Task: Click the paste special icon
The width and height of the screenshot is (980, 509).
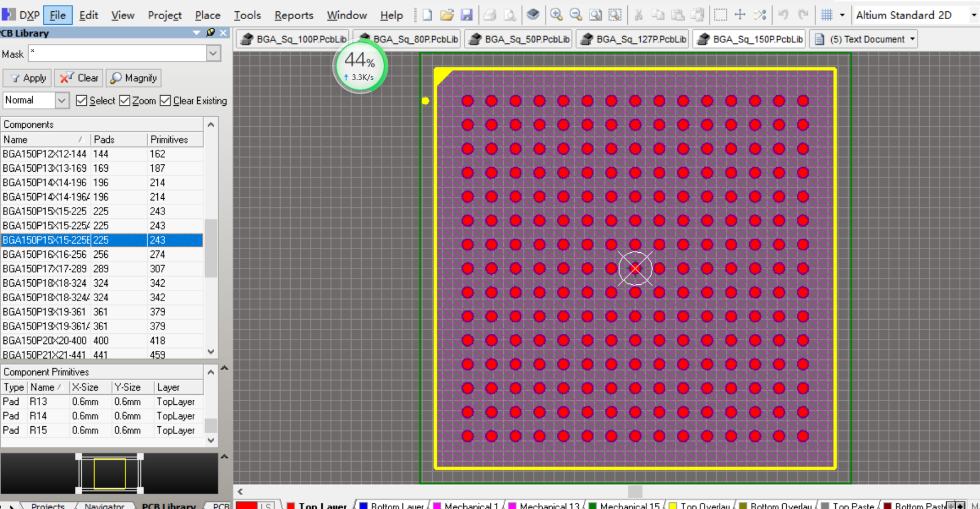Action: coord(698,15)
